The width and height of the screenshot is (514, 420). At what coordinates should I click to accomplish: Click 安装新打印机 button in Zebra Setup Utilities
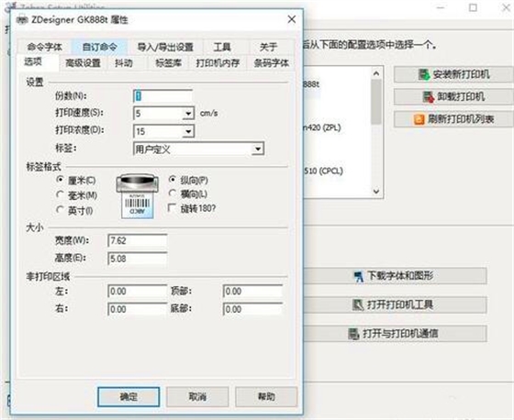(454, 74)
